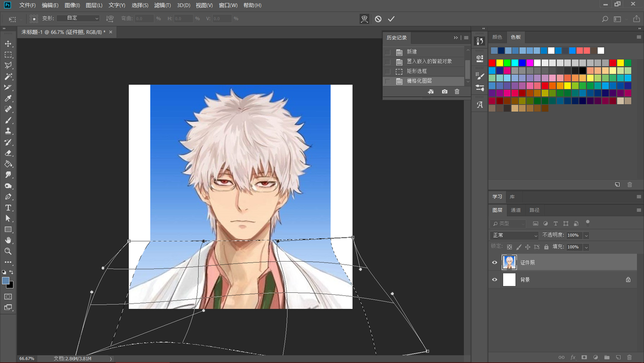Pick the yellow swatch in Swatches panel
644x363 pixels.
point(500,63)
